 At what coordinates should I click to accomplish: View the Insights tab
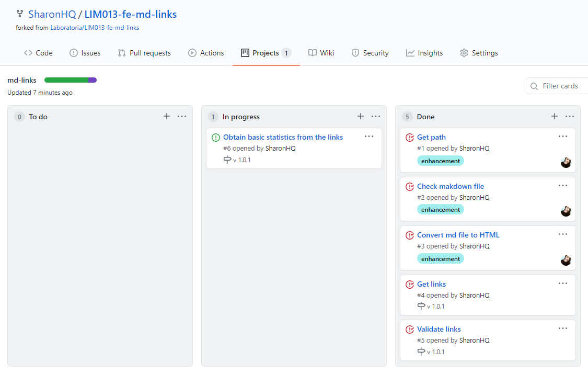424,53
